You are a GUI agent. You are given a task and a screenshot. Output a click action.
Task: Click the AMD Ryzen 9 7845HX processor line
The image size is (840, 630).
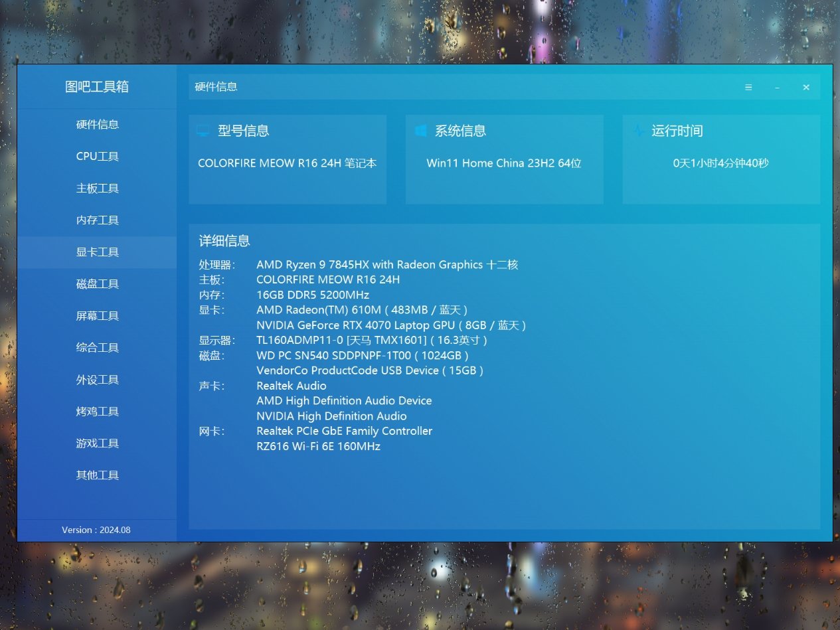click(387, 264)
